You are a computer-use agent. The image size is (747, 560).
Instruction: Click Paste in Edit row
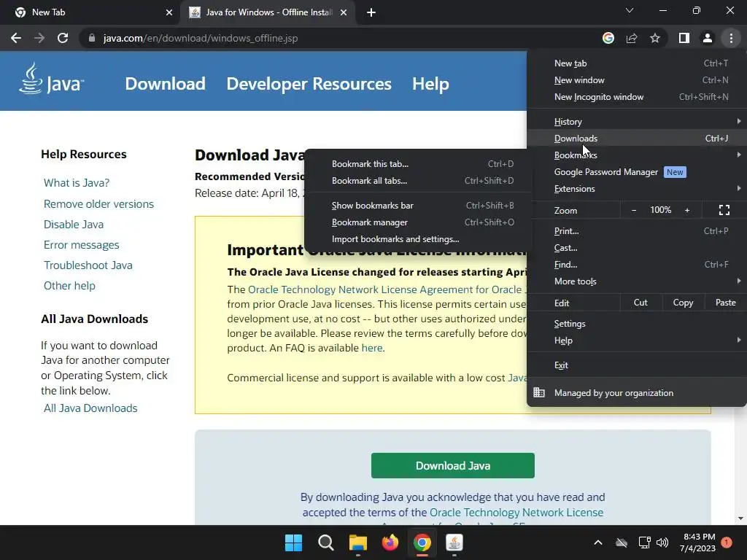pyautogui.click(x=726, y=303)
